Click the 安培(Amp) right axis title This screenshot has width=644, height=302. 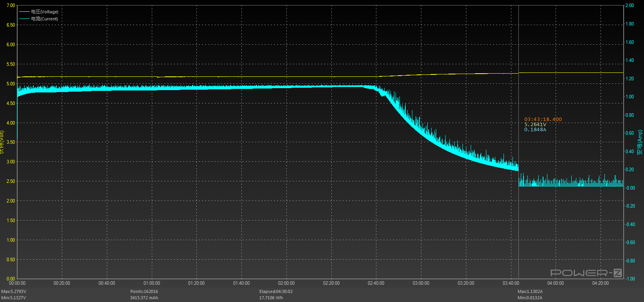tap(640, 142)
